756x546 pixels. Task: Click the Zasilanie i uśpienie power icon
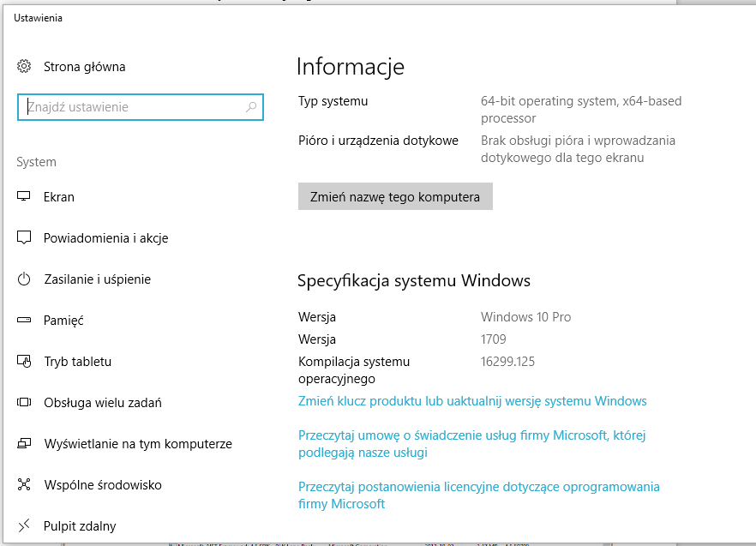[25, 279]
